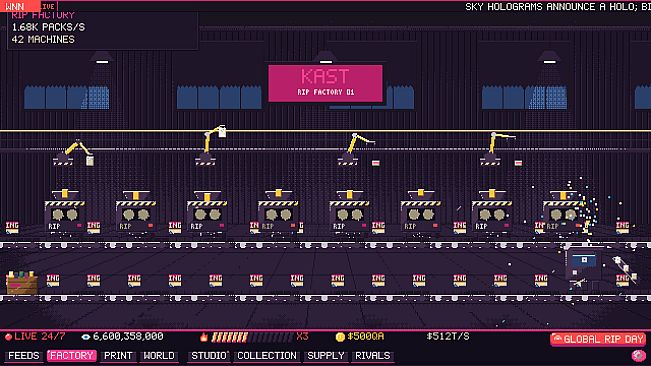651x366 pixels.
Task: Click the red pack under third robot arm
Action: (376, 163)
